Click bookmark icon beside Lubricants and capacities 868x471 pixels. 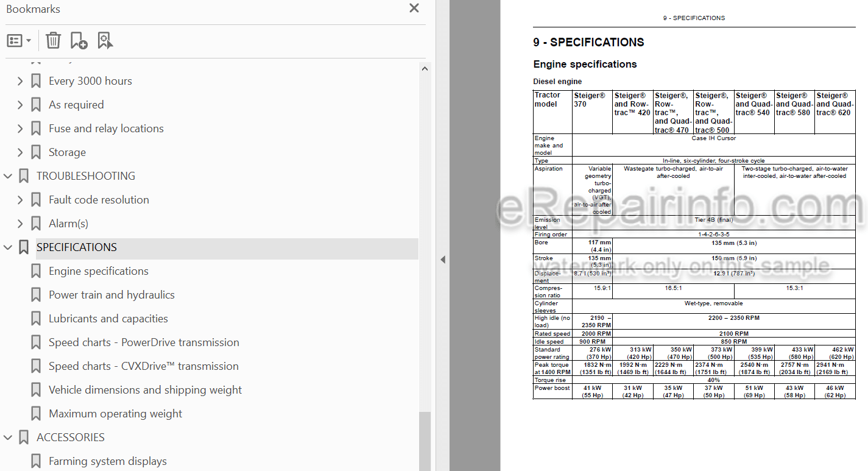[36, 319]
